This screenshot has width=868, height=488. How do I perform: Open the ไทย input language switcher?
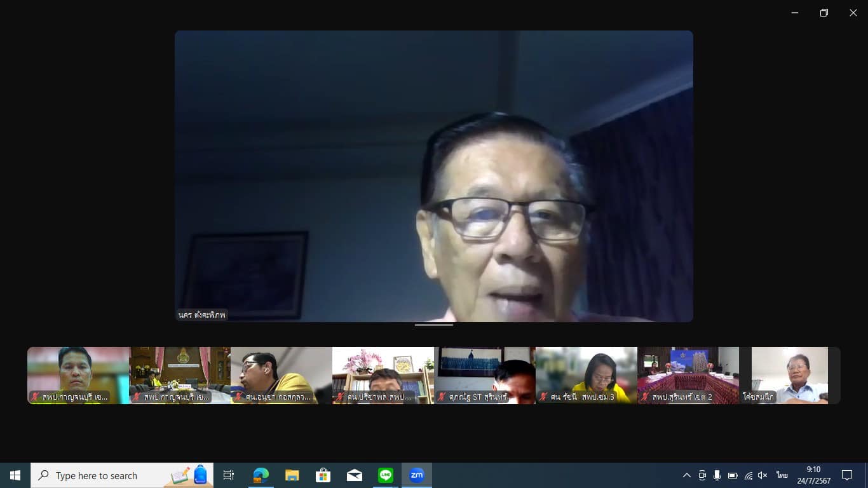[782, 475]
